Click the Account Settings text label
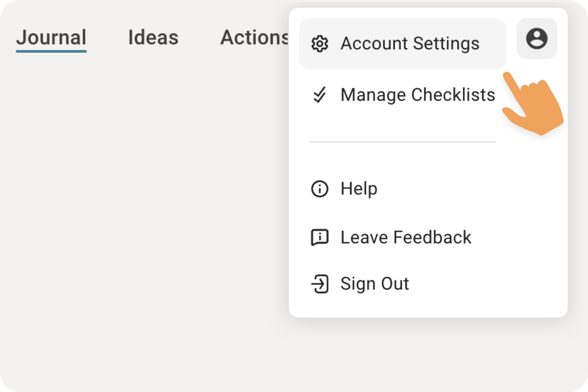 tap(410, 44)
